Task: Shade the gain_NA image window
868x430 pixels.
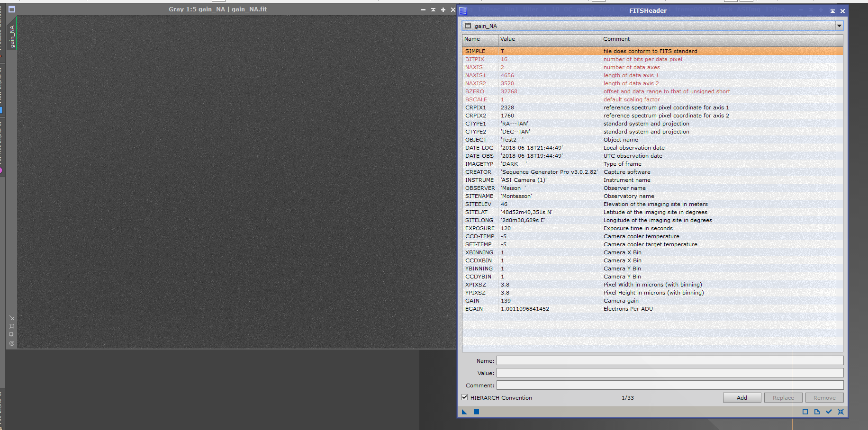Action: (433, 9)
